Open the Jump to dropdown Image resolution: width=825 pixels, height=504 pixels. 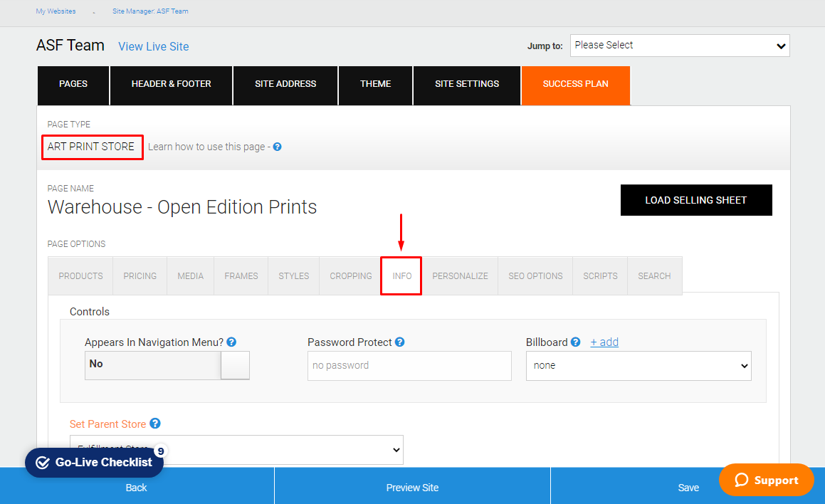(679, 46)
